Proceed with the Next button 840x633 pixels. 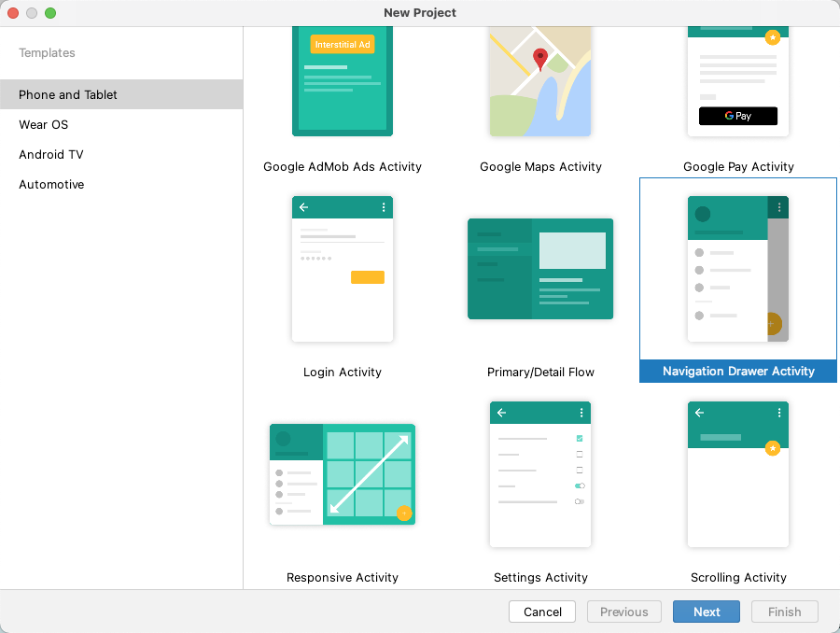click(x=707, y=612)
